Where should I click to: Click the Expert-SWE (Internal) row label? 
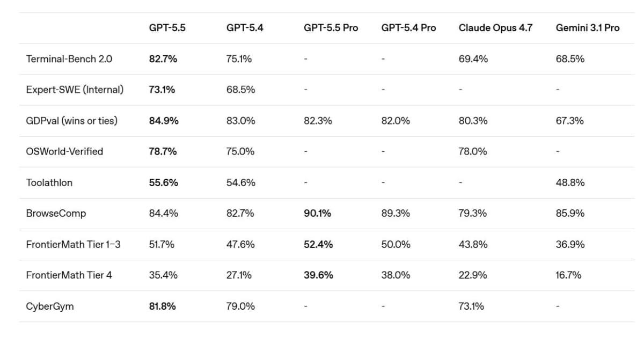(x=75, y=90)
